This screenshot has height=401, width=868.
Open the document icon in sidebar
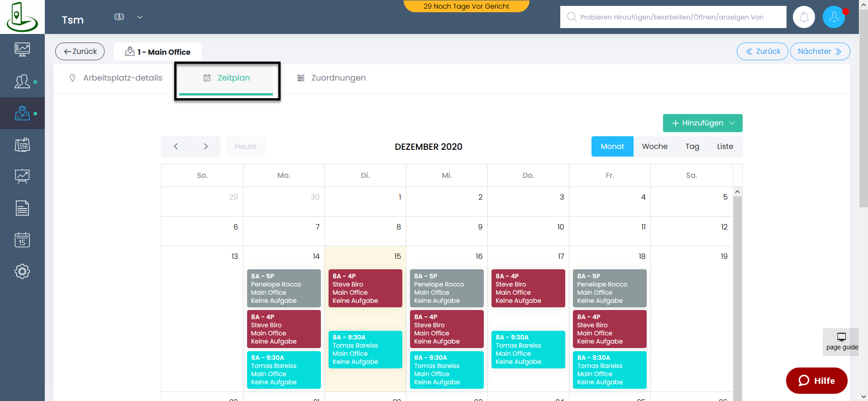tap(22, 208)
